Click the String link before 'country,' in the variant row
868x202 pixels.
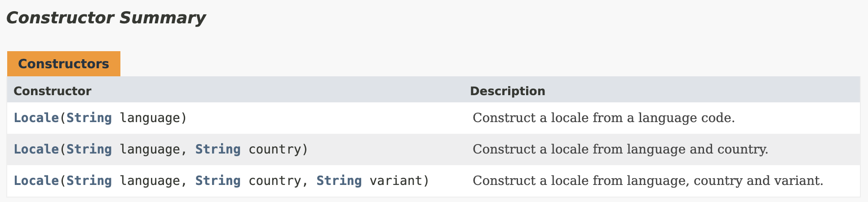click(x=218, y=180)
